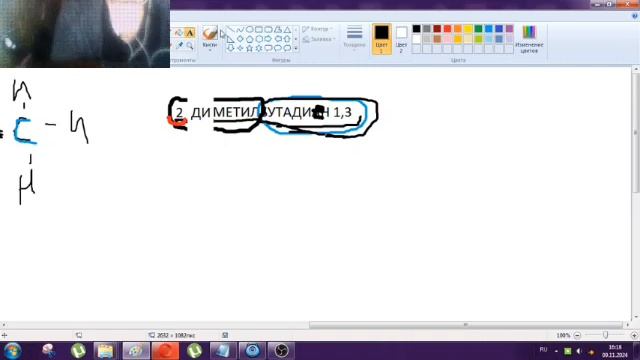Image resolution: width=640 pixels, height=360 pixels.
Task: Pick the Up arrow shape
Action: pyautogui.click(x=287, y=39)
